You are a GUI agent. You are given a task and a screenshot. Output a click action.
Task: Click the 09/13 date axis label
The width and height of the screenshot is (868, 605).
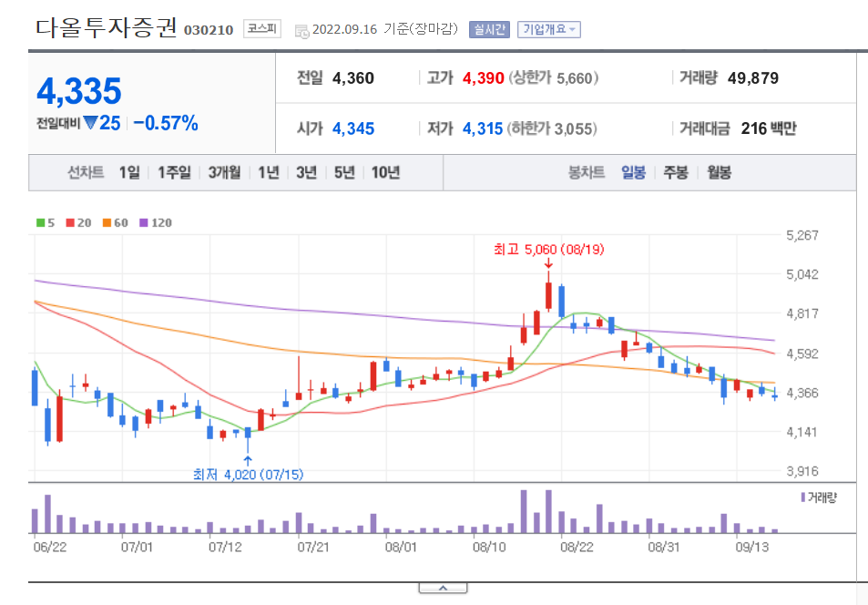click(x=751, y=548)
